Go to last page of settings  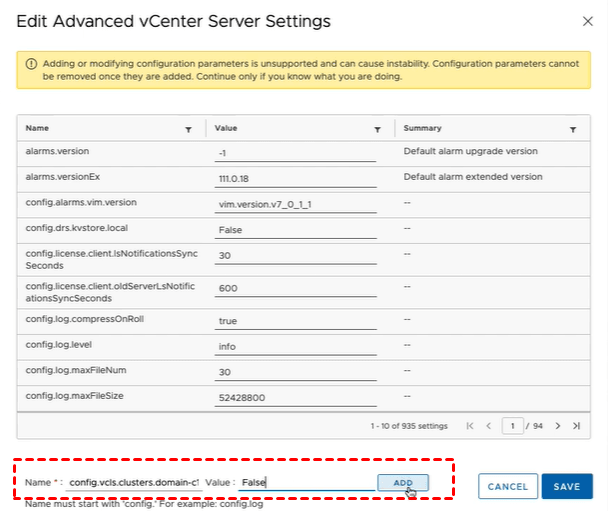click(577, 426)
